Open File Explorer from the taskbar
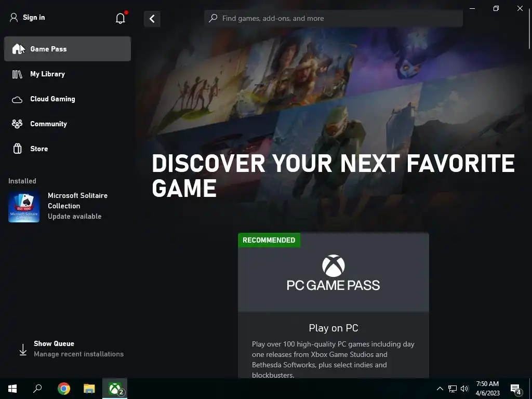Screen dimensions: 532x399 pos(89,389)
